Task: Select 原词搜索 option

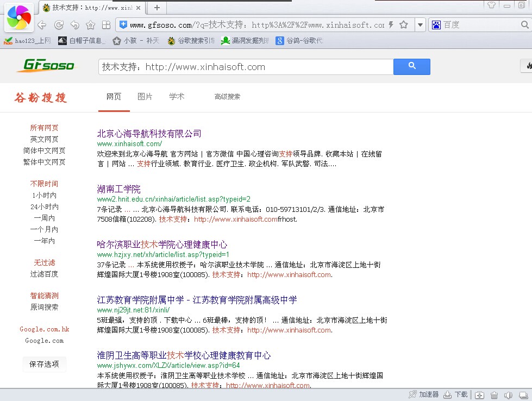Action: click(44, 307)
